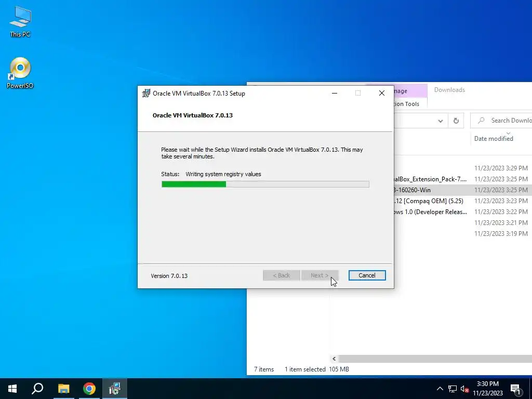
Task: Cancel the VirtualBox installation
Action: click(367, 275)
